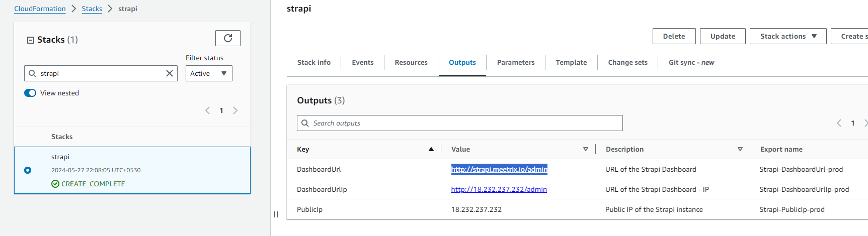The width and height of the screenshot is (868, 236).
Task: Click 'URL of the Strapi Dashboard - IP' description
Action: pos(657,189)
